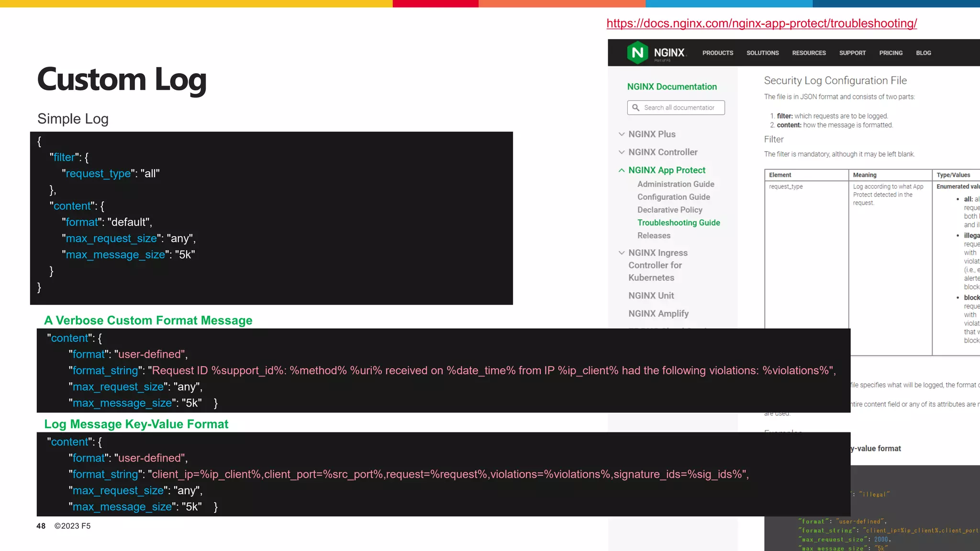Select NGINX Ingress Controller for Kubernetes
The image size is (980, 551).
pyautogui.click(x=658, y=265)
